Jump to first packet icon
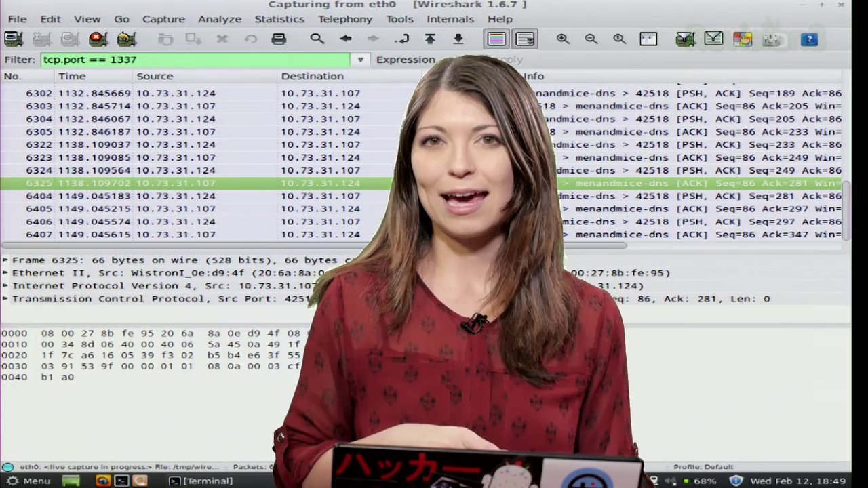Viewport: 868px width, 488px height. click(x=430, y=39)
